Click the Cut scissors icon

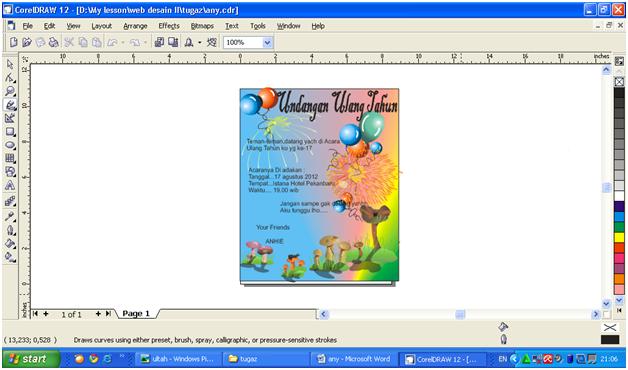tap(69, 42)
